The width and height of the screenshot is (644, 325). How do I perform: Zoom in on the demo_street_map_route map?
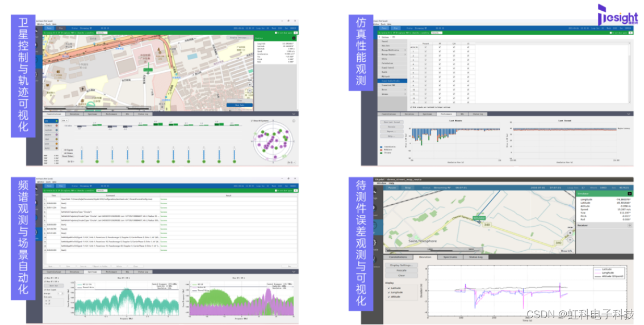pos(570,232)
